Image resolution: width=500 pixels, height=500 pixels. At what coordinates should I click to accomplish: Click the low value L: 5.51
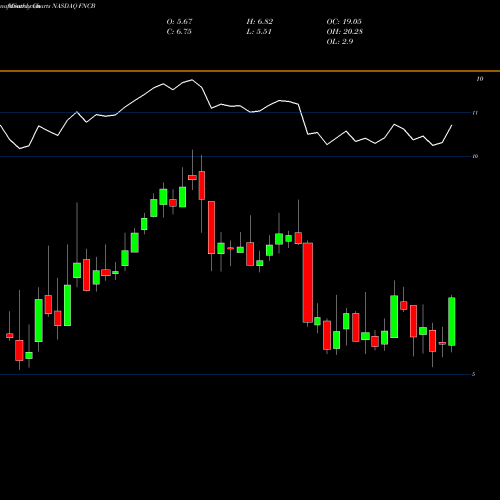point(259,32)
